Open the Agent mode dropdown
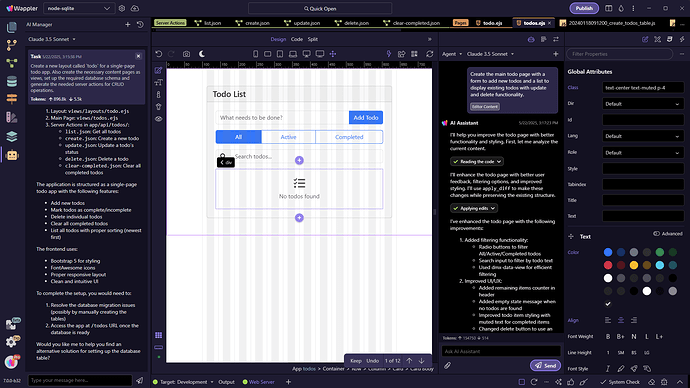The image size is (690, 388). coord(452,54)
